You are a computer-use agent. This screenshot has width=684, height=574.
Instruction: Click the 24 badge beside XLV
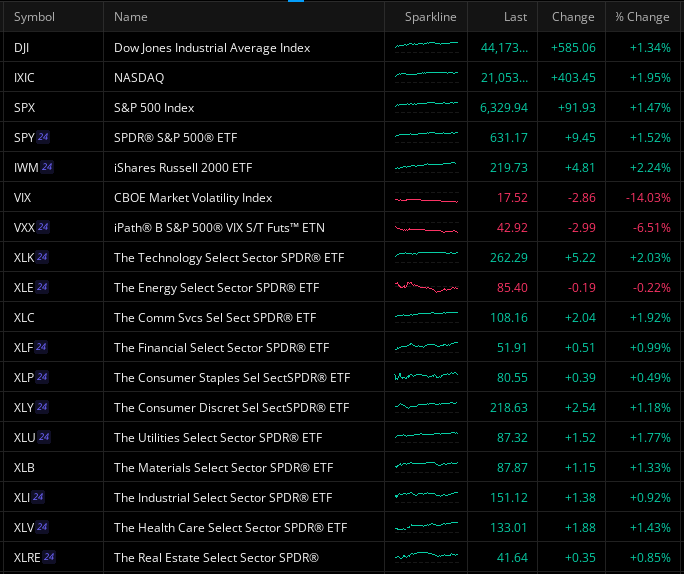(x=42, y=527)
